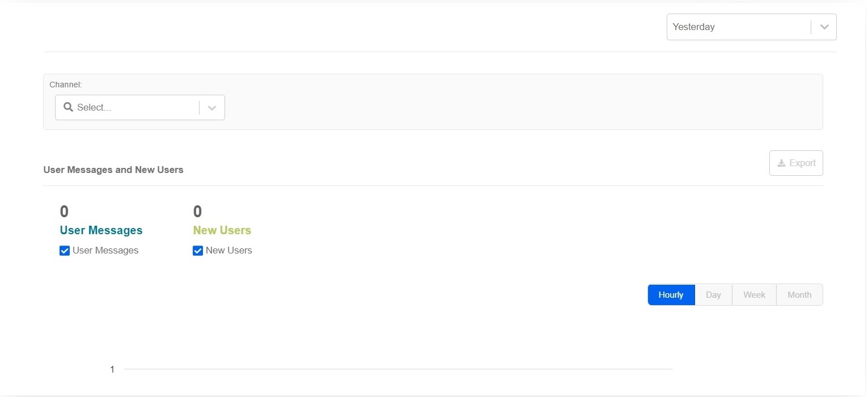Screen dimensions: 868x397
Task: Click the 'New Users' checkbox label text
Action: (228, 251)
